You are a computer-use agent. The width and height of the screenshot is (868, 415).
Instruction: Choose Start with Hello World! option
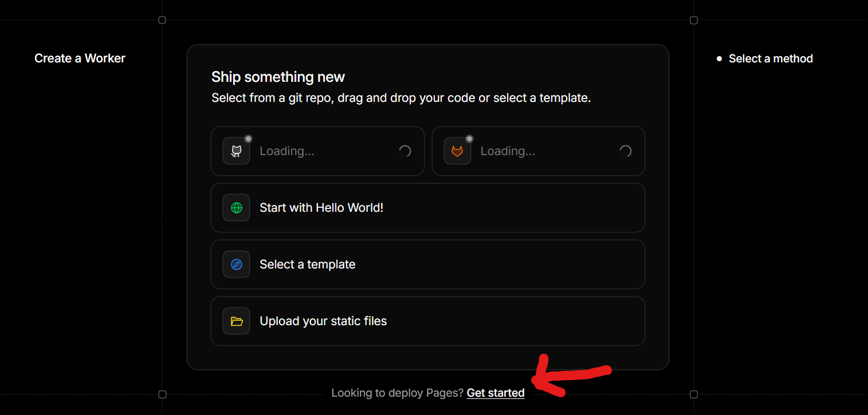(428, 208)
